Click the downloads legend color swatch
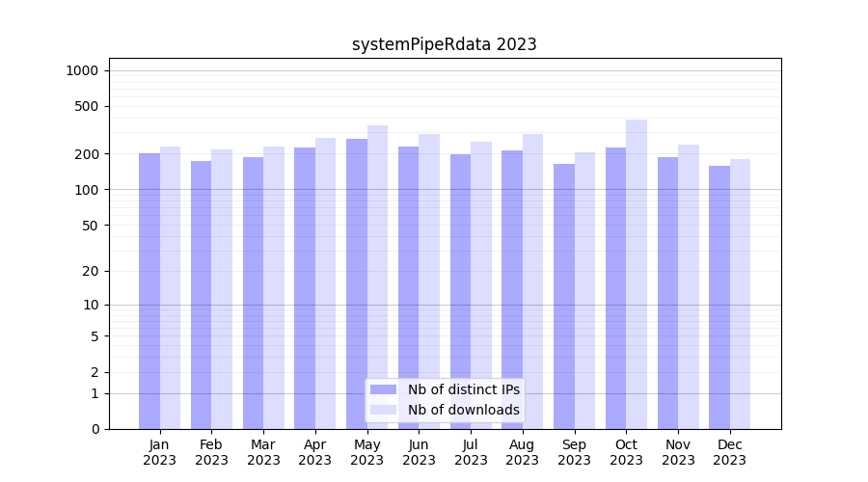Screen dimensions: 868x482 pos(383,410)
